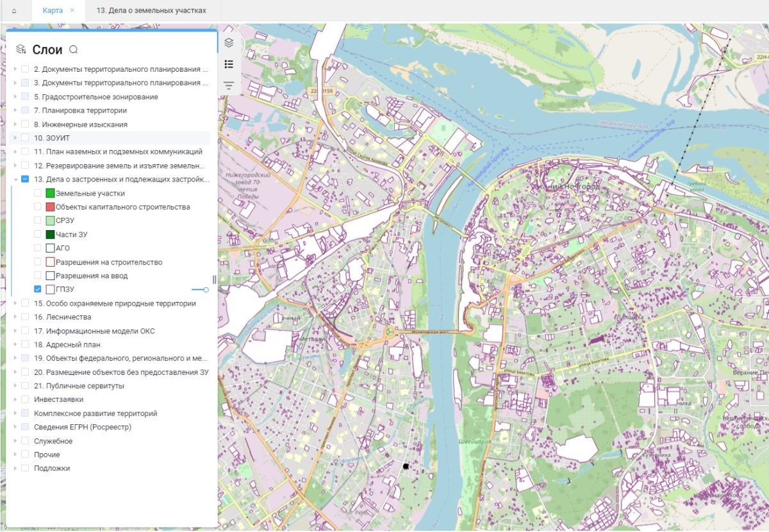Open the legend list icon on right toolbar
The height and width of the screenshot is (532, 769).
229,64
